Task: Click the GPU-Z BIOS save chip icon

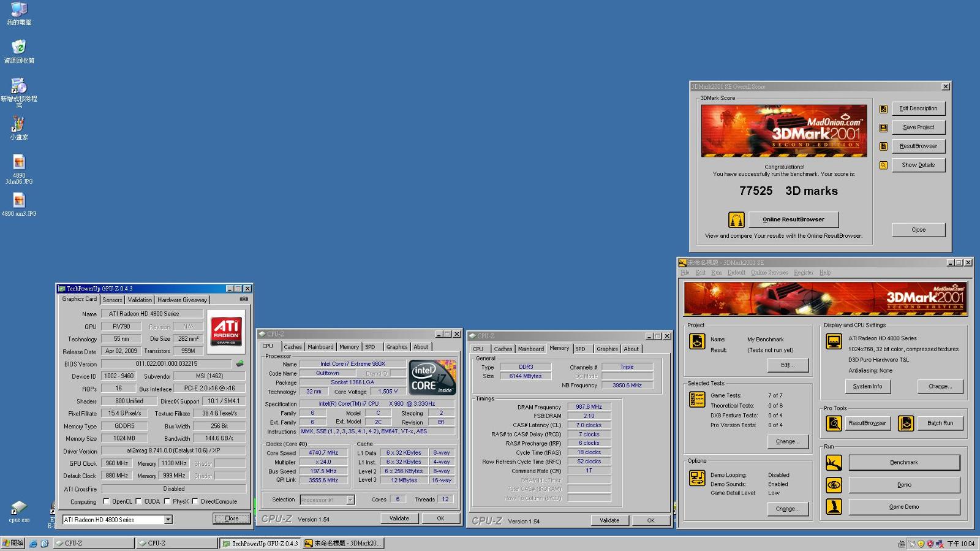Action: pyautogui.click(x=239, y=364)
